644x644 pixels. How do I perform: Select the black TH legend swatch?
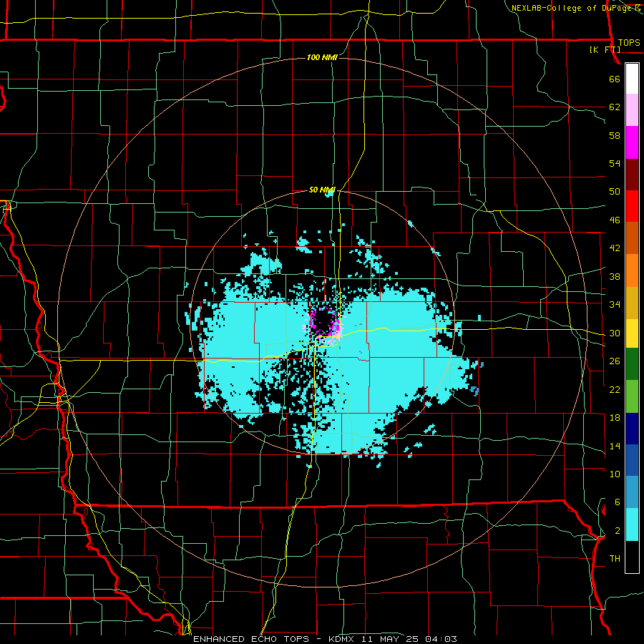tap(632, 557)
